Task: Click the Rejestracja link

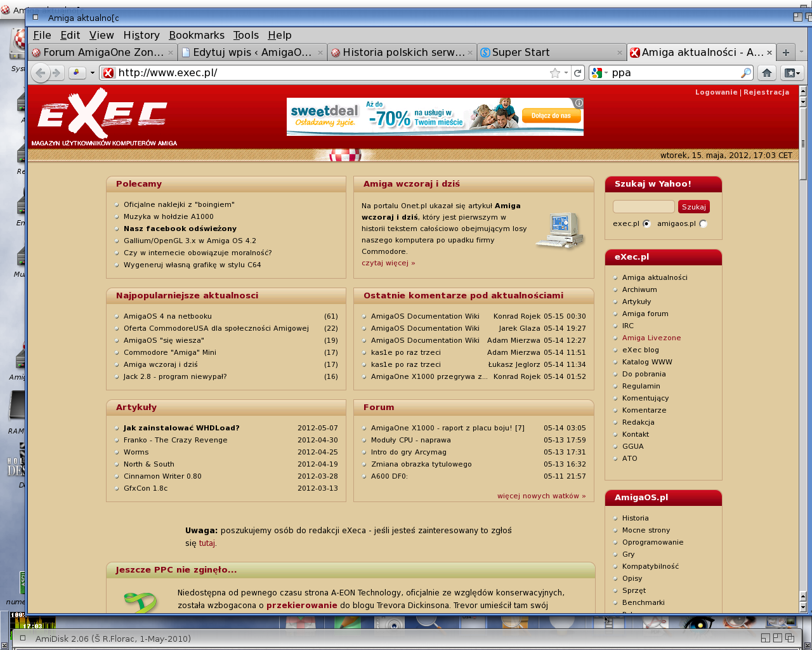Action: pyautogui.click(x=766, y=93)
